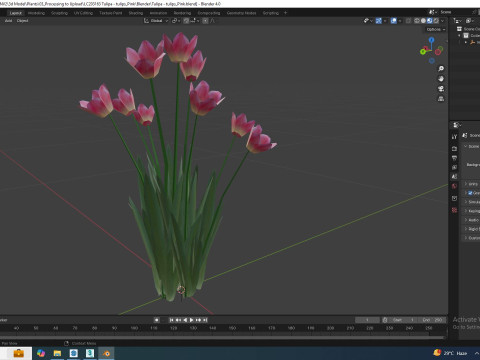Open Copilot icon in the taskbar
Screen dimensions: 480x360
pyautogui.click(x=41, y=353)
